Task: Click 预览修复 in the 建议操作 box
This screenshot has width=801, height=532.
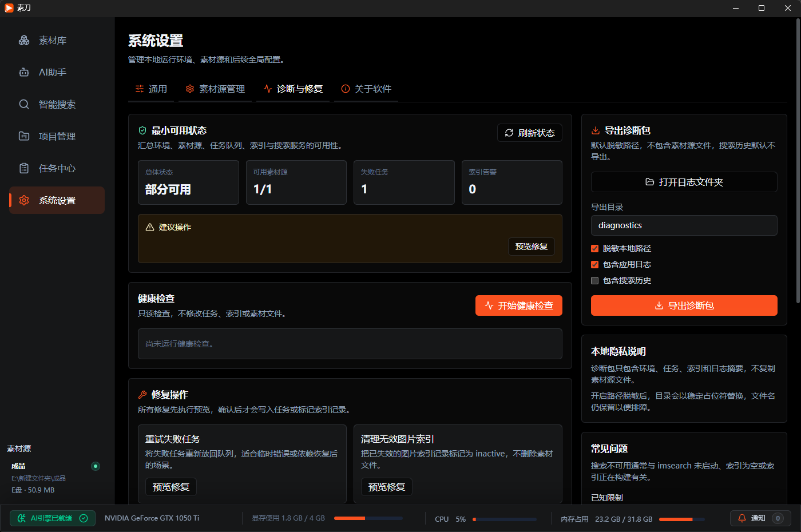Action: coord(532,247)
